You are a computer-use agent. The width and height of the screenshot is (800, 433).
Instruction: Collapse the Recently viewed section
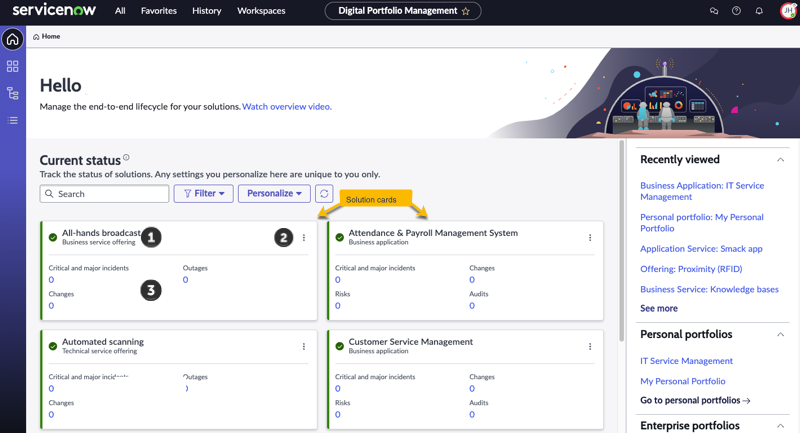click(x=780, y=160)
